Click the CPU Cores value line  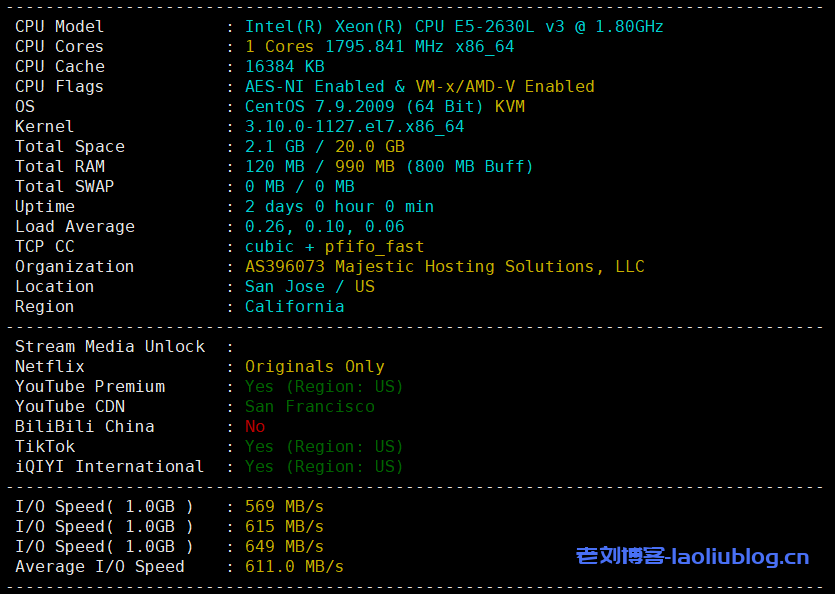[379, 47]
